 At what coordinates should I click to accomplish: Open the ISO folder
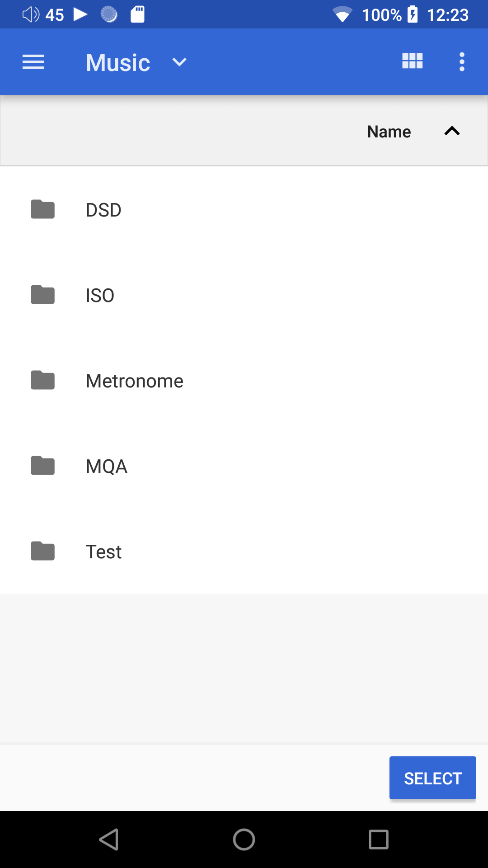(x=100, y=296)
